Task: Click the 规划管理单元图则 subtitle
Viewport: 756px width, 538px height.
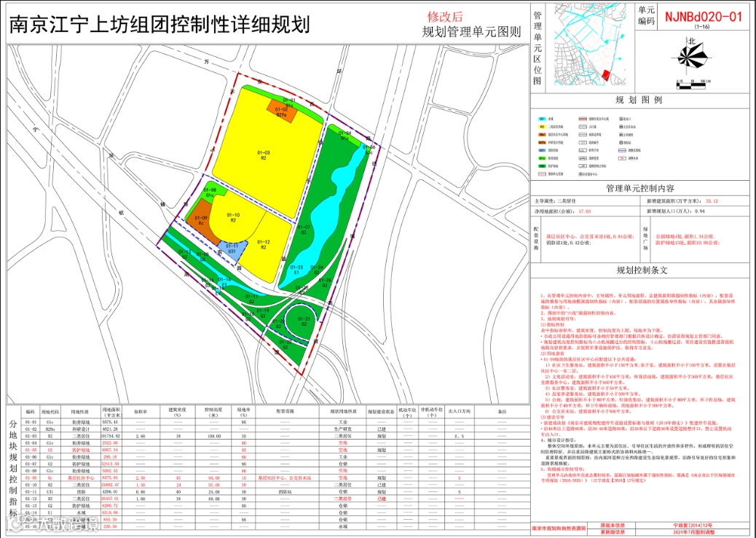Action: click(471, 32)
